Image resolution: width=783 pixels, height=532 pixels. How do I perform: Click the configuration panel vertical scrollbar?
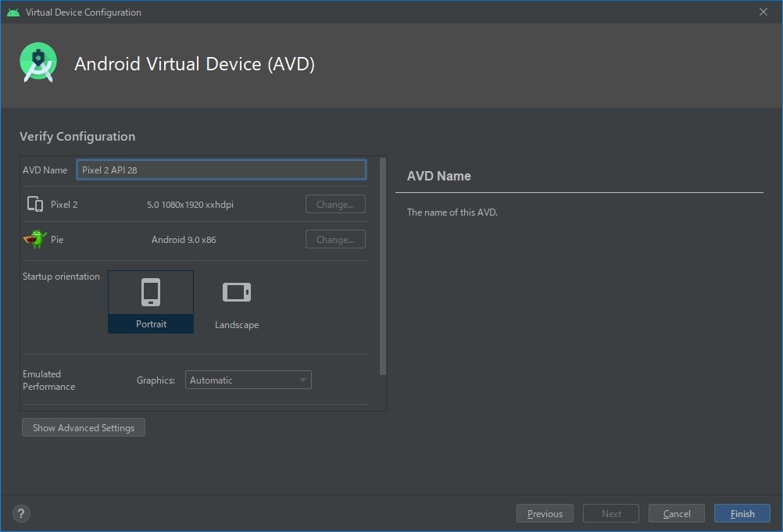(x=382, y=266)
